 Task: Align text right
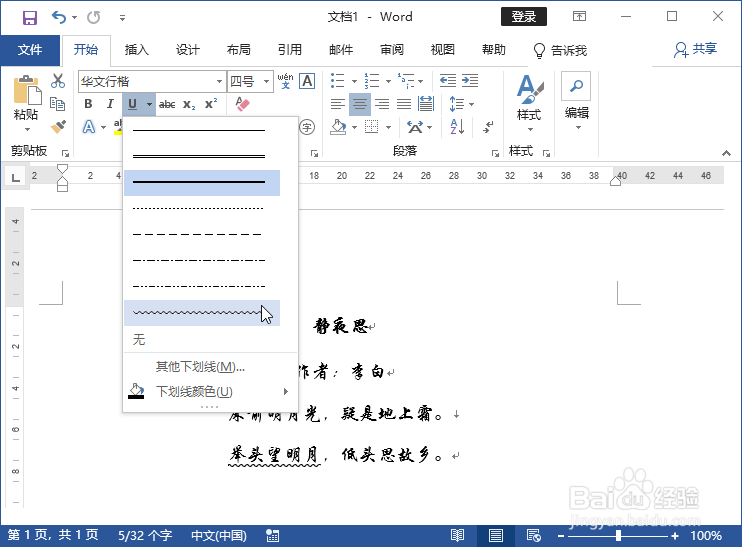click(x=382, y=104)
